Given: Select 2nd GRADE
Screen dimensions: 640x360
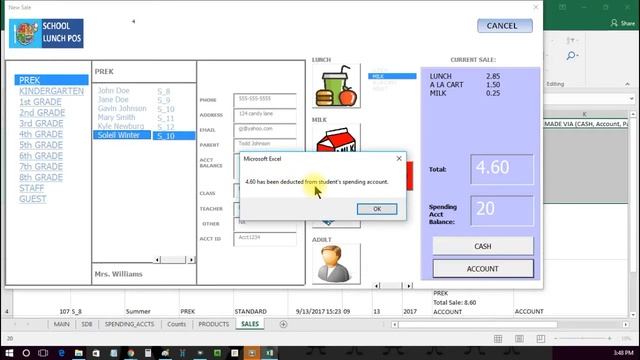Looking at the screenshot, I should [x=42, y=113].
